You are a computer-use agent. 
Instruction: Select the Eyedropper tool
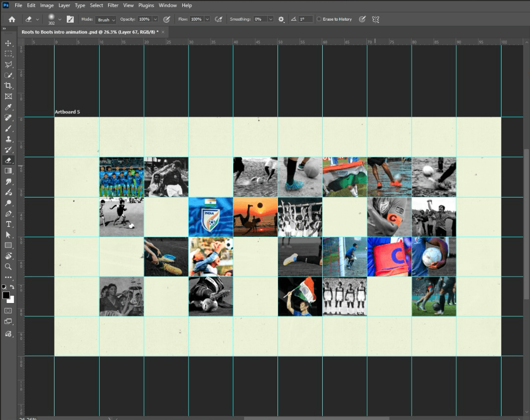point(8,107)
